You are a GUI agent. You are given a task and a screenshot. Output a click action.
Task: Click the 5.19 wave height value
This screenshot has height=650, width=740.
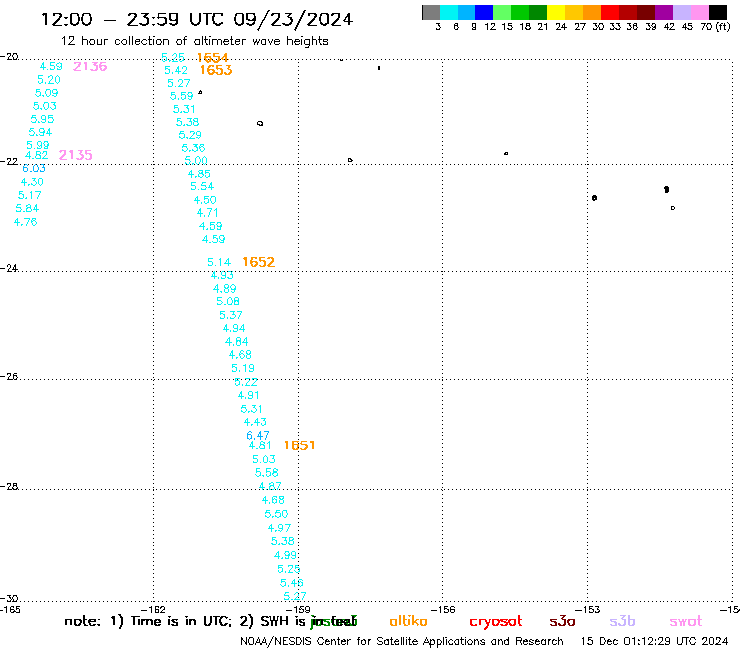pos(243,368)
